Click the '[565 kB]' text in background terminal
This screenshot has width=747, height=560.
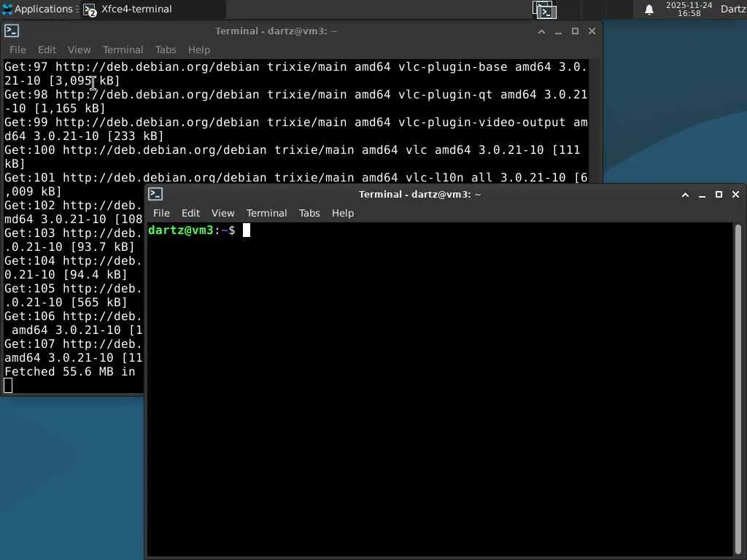click(99, 303)
